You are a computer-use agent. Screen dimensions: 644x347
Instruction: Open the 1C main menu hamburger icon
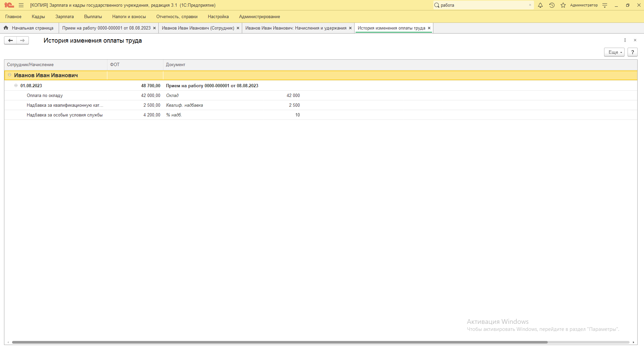(21, 5)
